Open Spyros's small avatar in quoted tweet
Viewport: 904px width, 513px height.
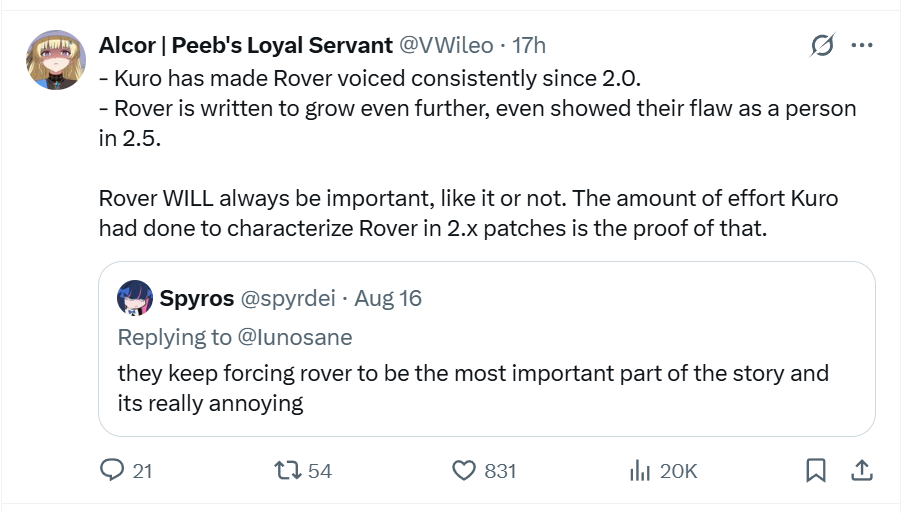(135, 298)
